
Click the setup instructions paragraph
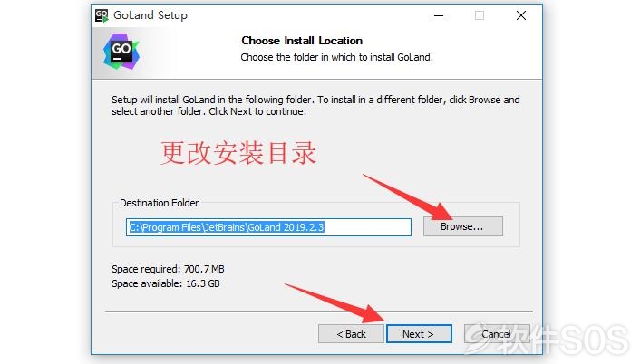click(x=315, y=105)
